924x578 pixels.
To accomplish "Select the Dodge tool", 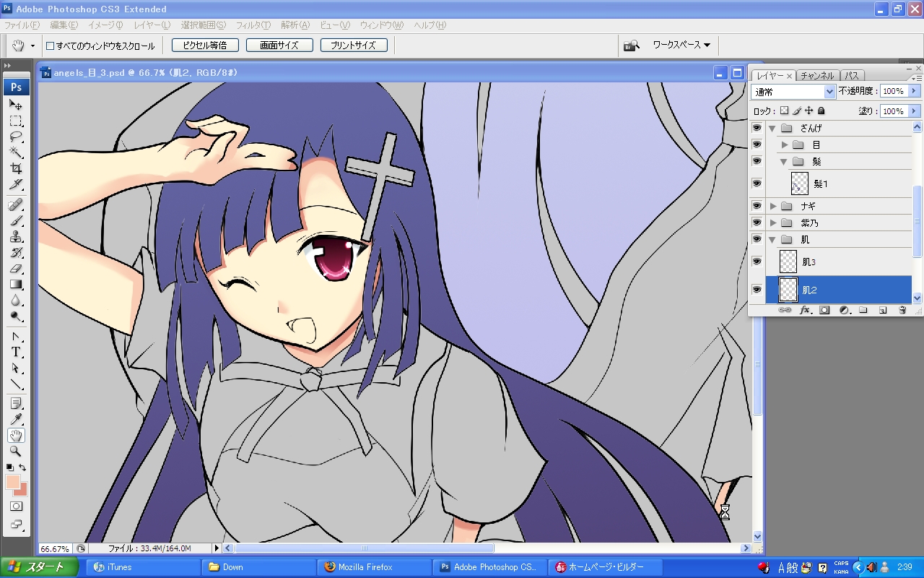I will pos(16,316).
